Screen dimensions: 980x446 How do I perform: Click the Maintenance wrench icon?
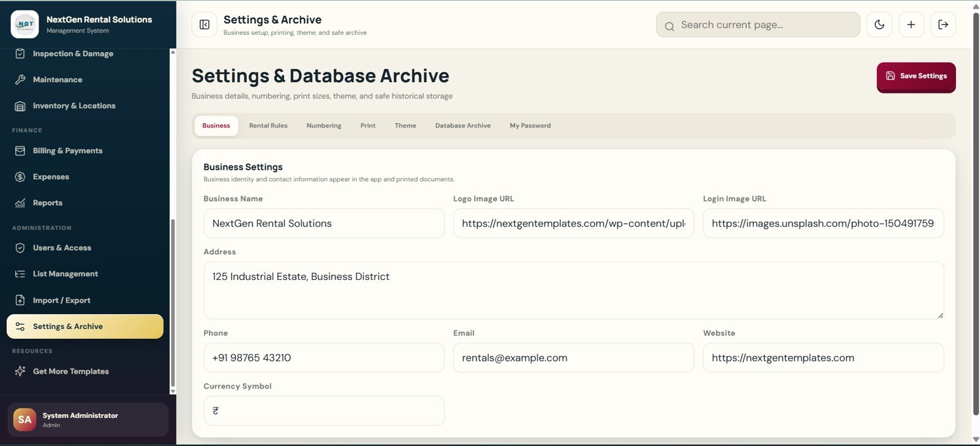[x=20, y=80]
